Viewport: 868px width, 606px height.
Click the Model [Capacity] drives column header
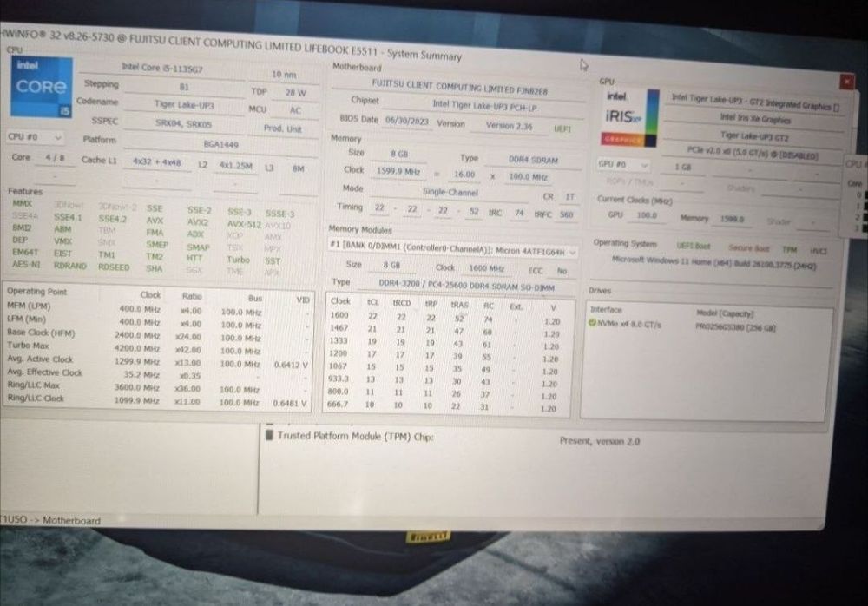[725, 313]
